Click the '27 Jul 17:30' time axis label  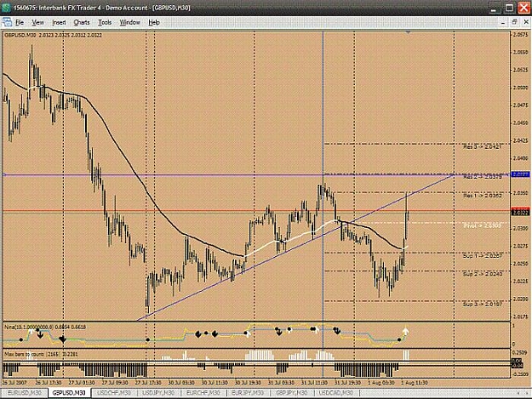(147, 382)
